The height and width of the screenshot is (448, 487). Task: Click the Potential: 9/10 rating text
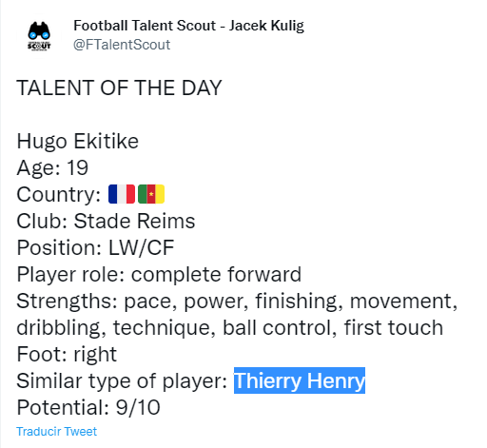coord(88,407)
